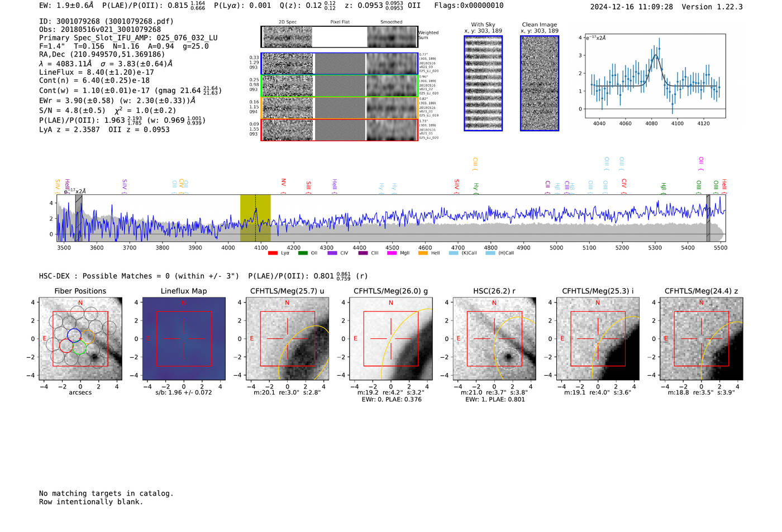Click the Primary Spec_Slot_IFU_AMP line

[x=128, y=38]
